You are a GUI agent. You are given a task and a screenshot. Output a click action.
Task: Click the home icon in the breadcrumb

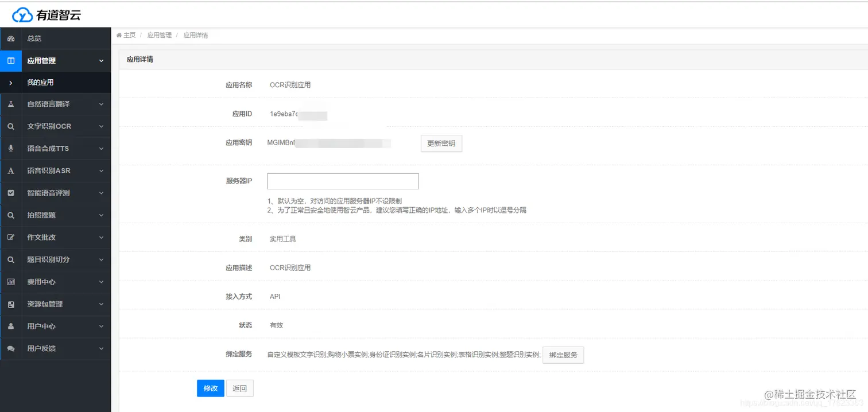coord(119,36)
